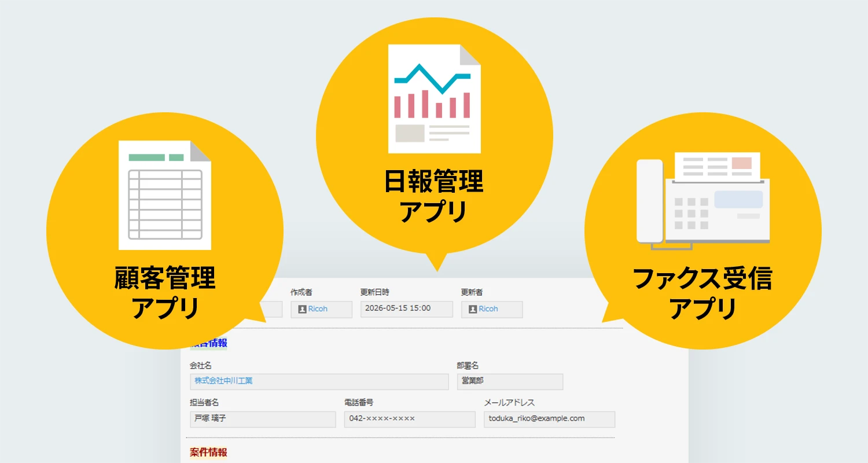Click the email field toduka_riko@example.com
Viewport: 868px width, 463px height.
click(x=549, y=419)
